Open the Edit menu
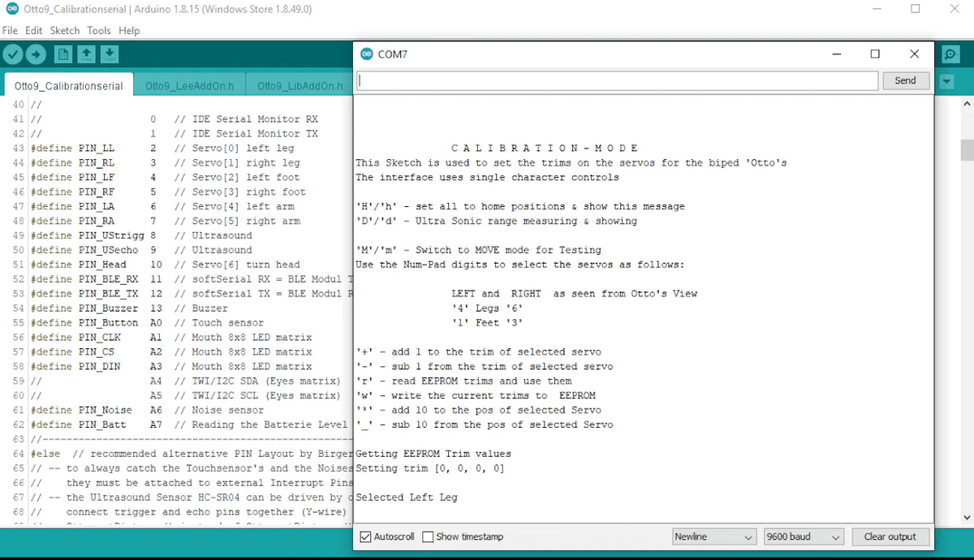The width and height of the screenshot is (974, 560). click(33, 31)
